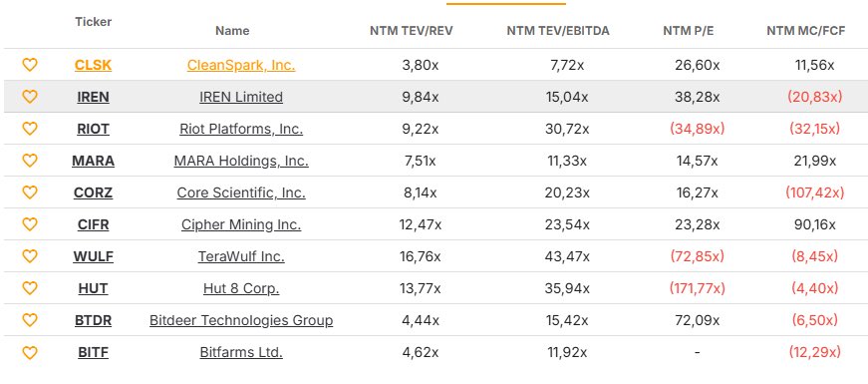Toggle the heart icon for IREN
868x384 pixels.
pyautogui.click(x=29, y=97)
